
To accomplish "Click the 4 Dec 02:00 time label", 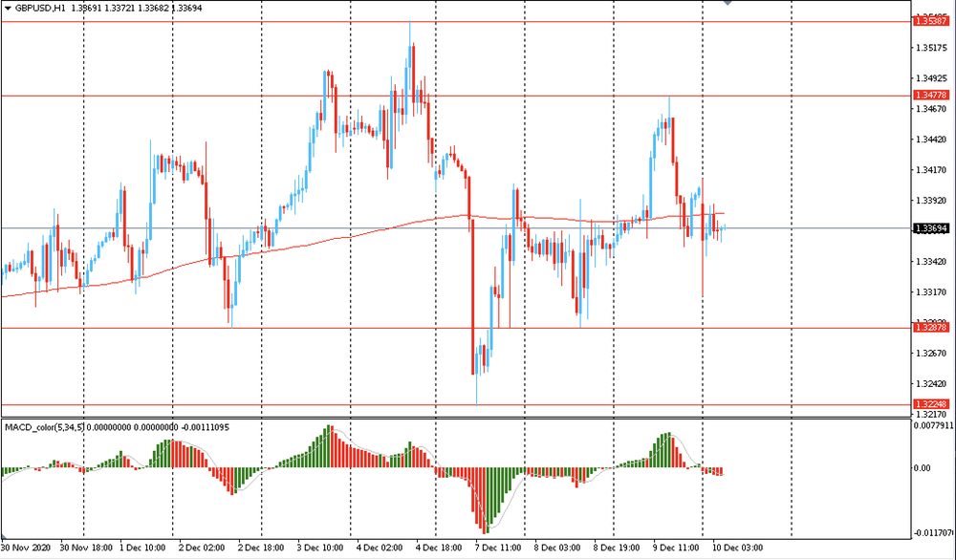I will tap(380, 548).
